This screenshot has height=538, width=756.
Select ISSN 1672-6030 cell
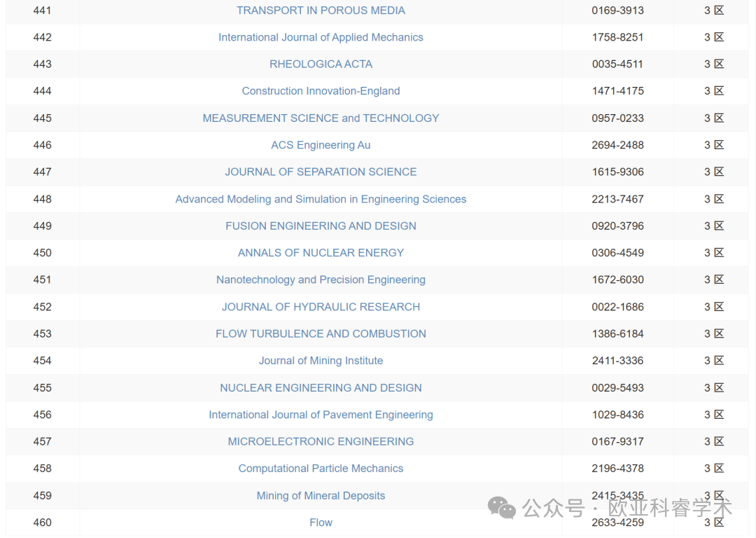point(617,280)
